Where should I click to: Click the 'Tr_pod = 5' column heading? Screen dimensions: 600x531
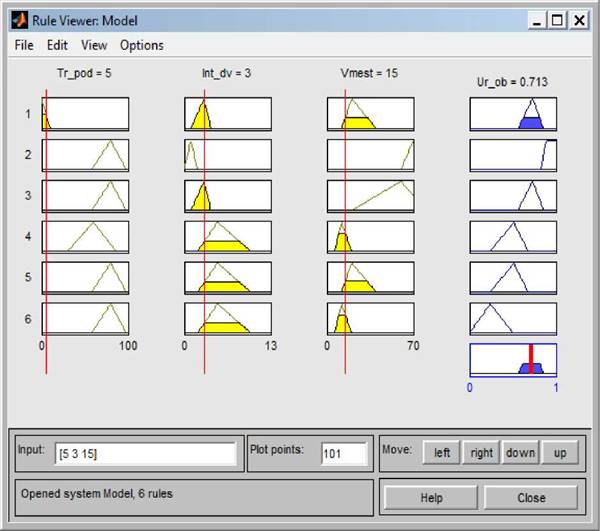84,73
